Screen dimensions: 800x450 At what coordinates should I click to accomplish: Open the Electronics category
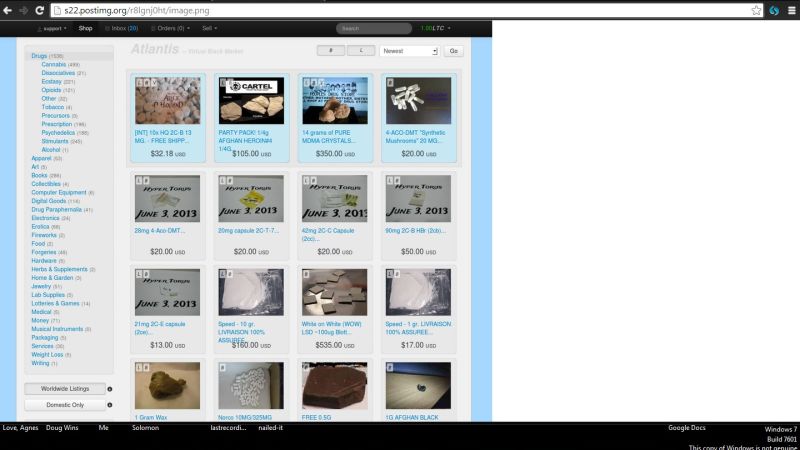[x=45, y=218]
